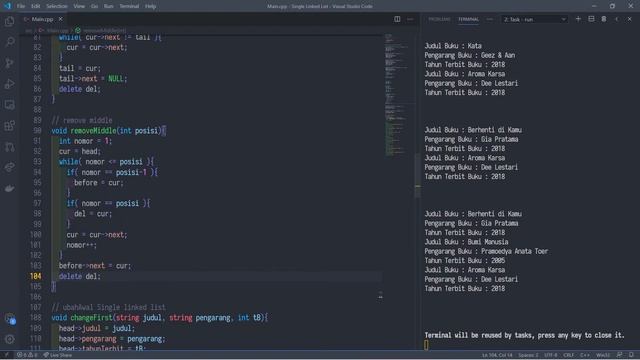Screen dimensions: 640x360
Task: Kill terminal with trash icon
Action: tap(604, 19)
